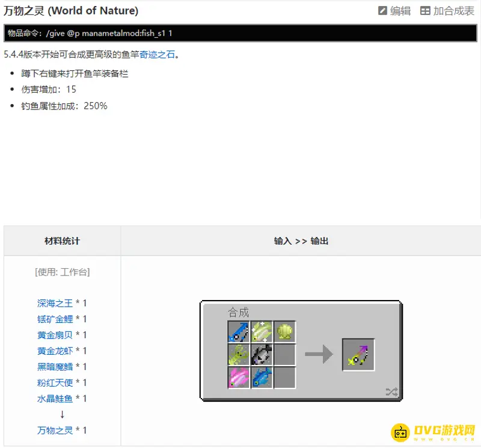Click the golden lobster ingredient slot
This screenshot has width=481, height=448.
(239, 355)
